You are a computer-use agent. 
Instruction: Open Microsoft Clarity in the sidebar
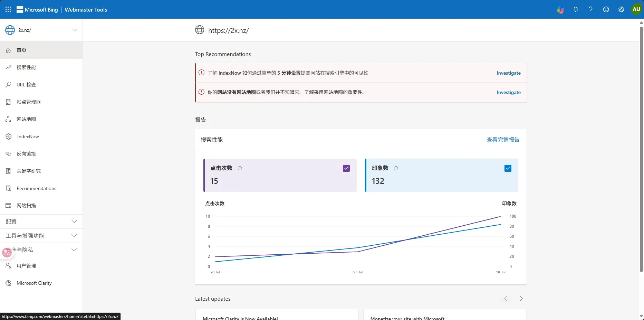click(34, 283)
